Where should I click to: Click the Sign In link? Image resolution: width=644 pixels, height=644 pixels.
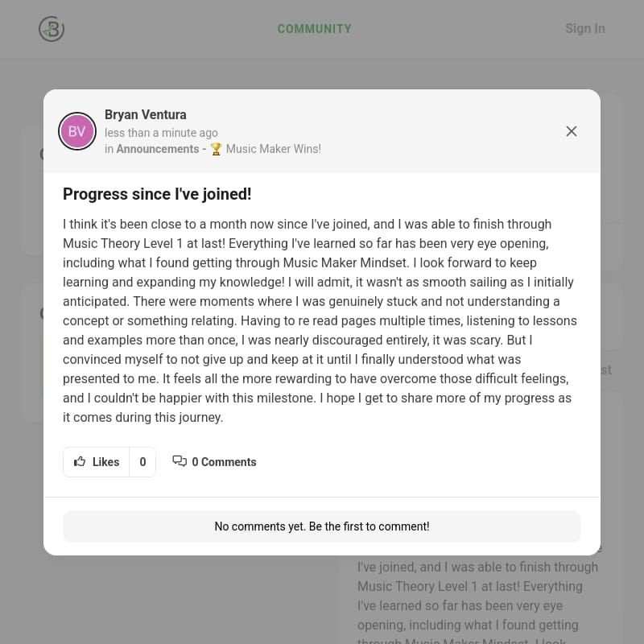click(x=584, y=29)
